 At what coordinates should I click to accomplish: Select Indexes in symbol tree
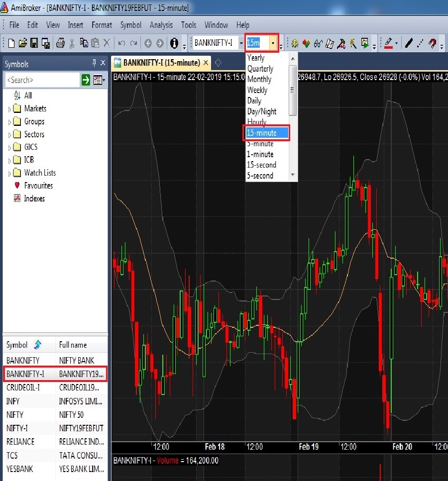tap(34, 198)
